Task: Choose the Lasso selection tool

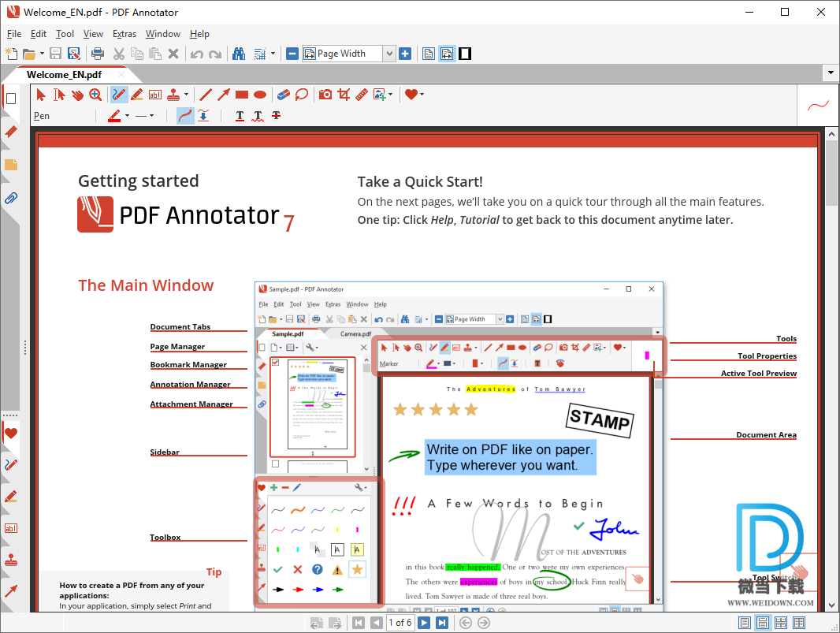Action: point(302,95)
